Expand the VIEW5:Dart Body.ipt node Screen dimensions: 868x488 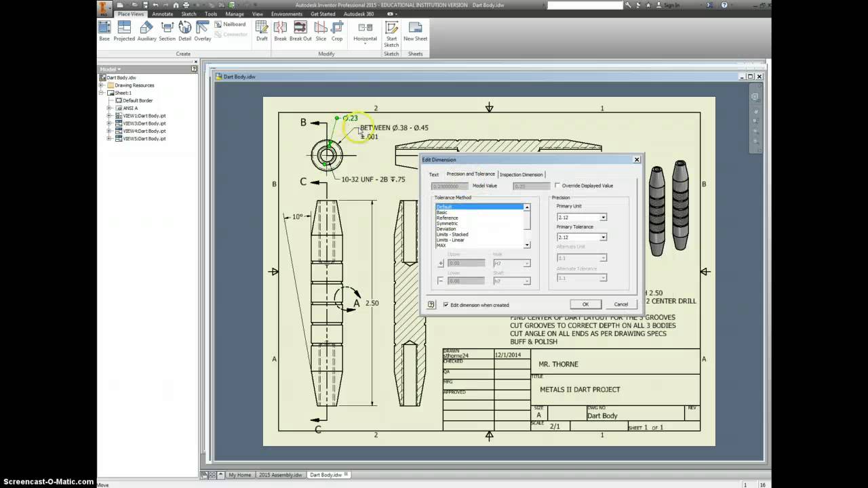(109, 138)
